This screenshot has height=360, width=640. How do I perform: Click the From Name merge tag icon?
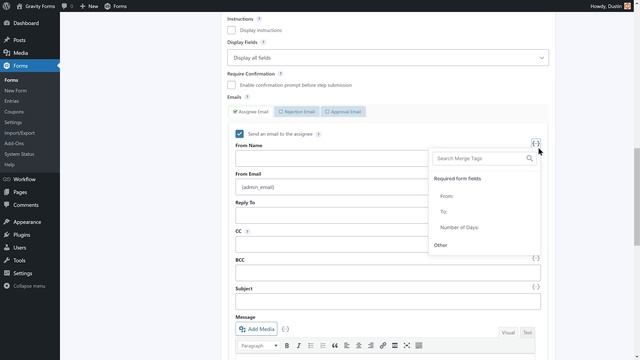(536, 143)
